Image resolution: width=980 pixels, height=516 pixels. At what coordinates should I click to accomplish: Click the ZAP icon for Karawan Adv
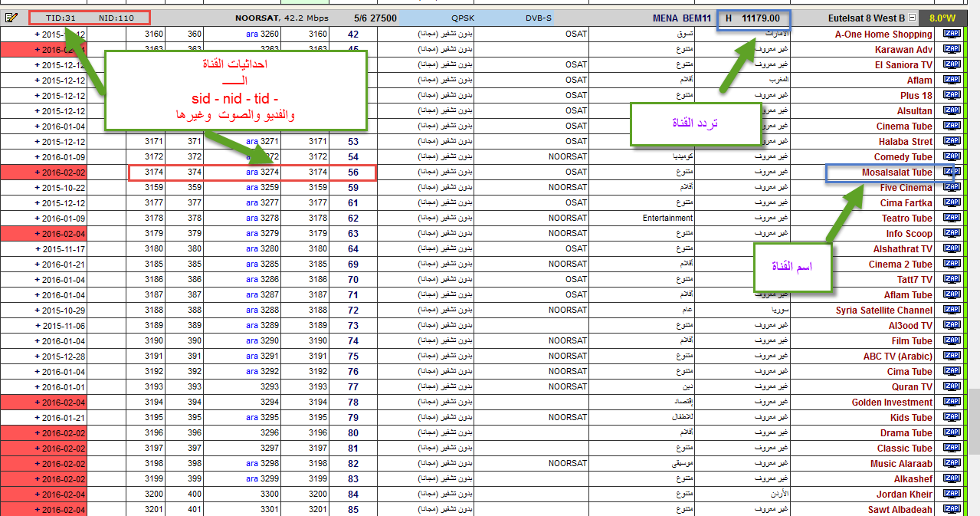pos(951,49)
